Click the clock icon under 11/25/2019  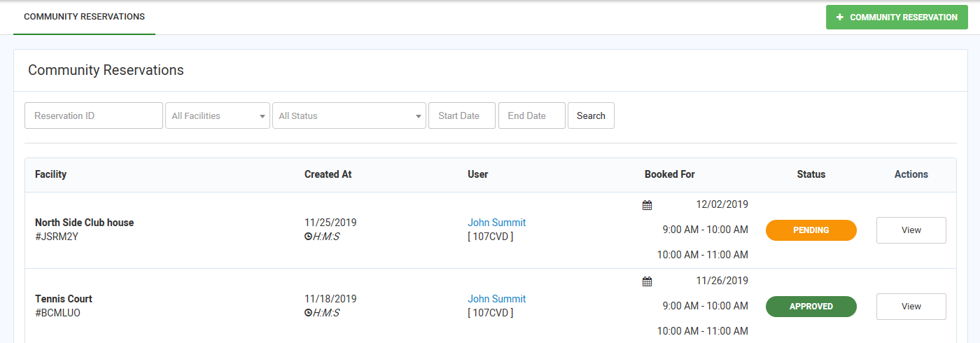(308, 237)
